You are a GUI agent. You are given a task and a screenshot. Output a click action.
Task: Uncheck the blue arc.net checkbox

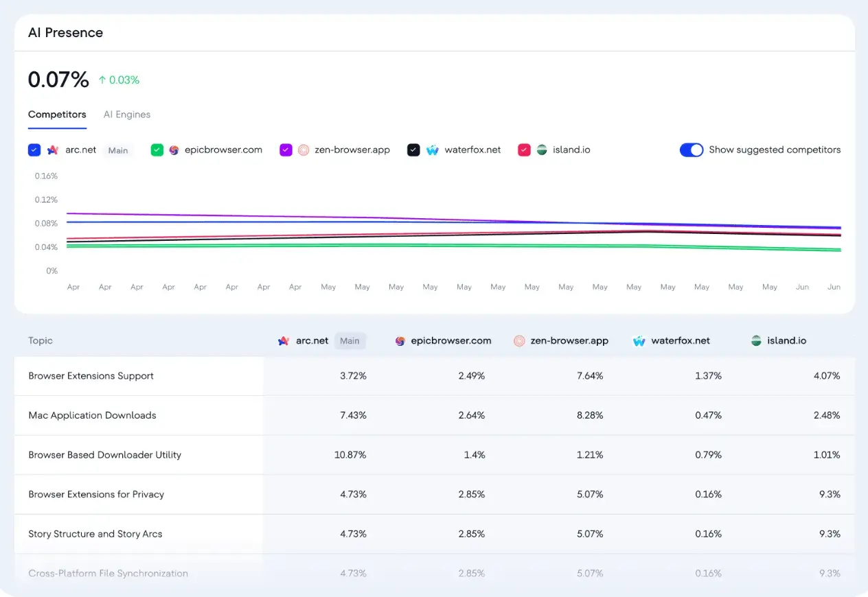(x=34, y=150)
